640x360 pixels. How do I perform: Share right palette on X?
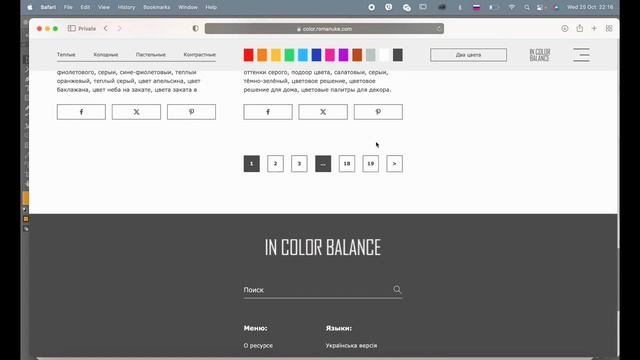coord(323,112)
